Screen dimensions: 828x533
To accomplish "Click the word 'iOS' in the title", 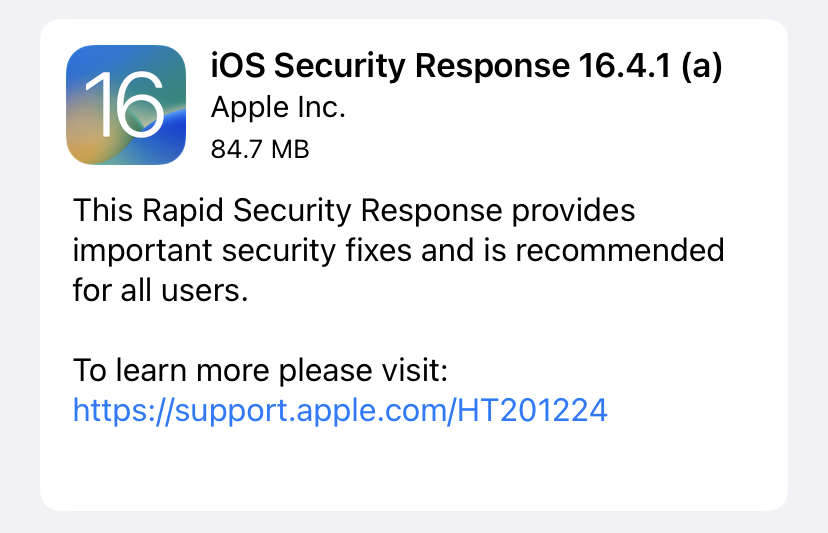I will (237, 67).
